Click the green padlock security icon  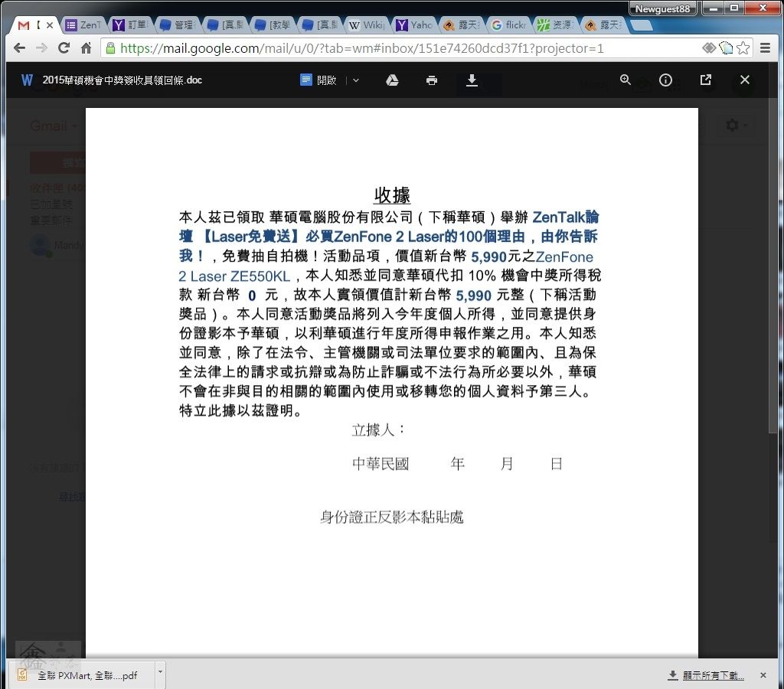click(x=110, y=48)
